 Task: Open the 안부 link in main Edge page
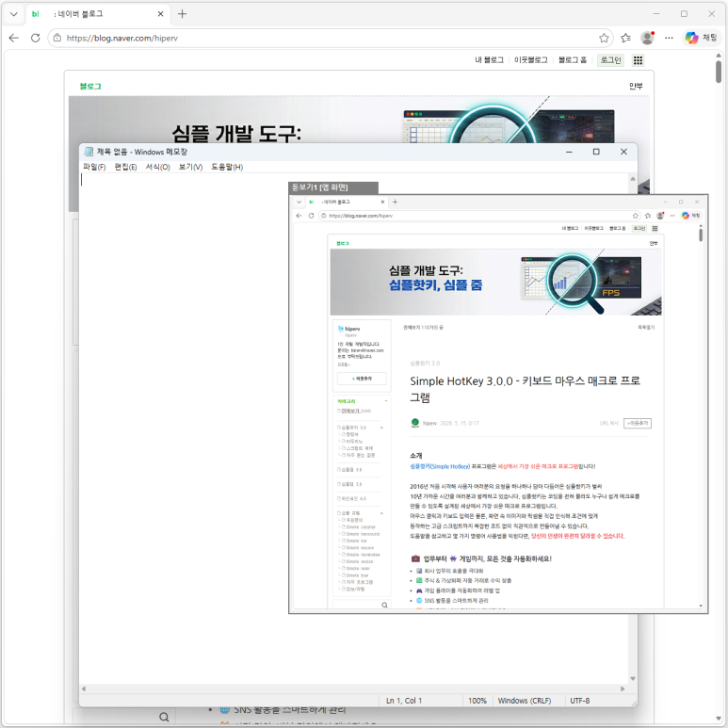636,86
